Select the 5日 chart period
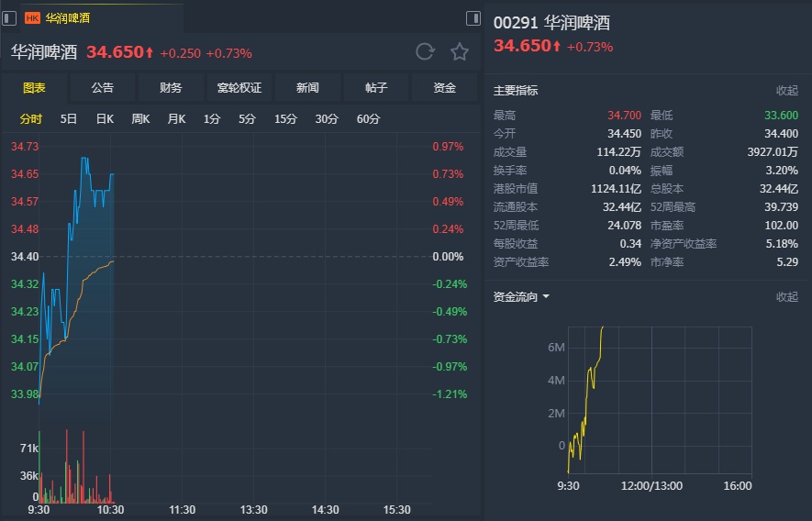This screenshot has width=812, height=521. click(69, 118)
